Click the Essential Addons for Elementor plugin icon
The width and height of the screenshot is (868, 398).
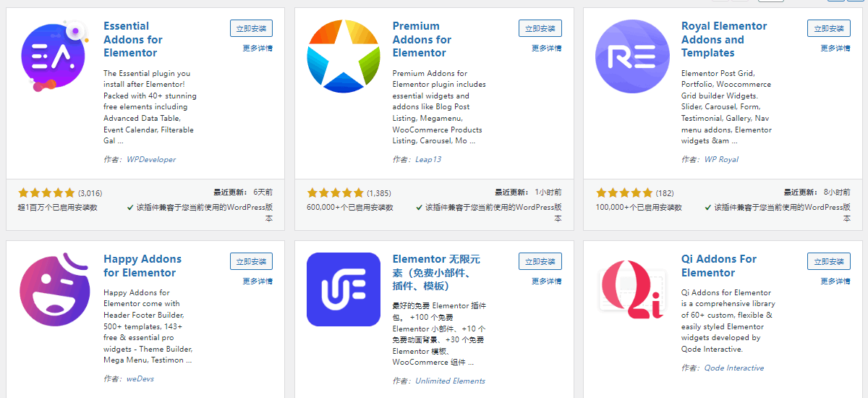(54, 56)
